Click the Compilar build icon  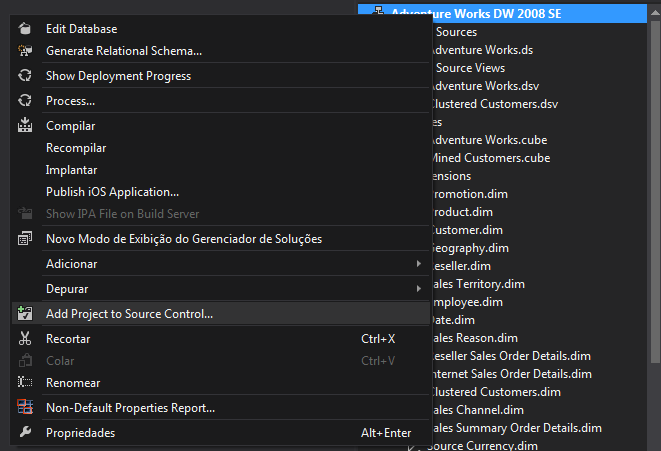pyautogui.click(x=25, y=125)
